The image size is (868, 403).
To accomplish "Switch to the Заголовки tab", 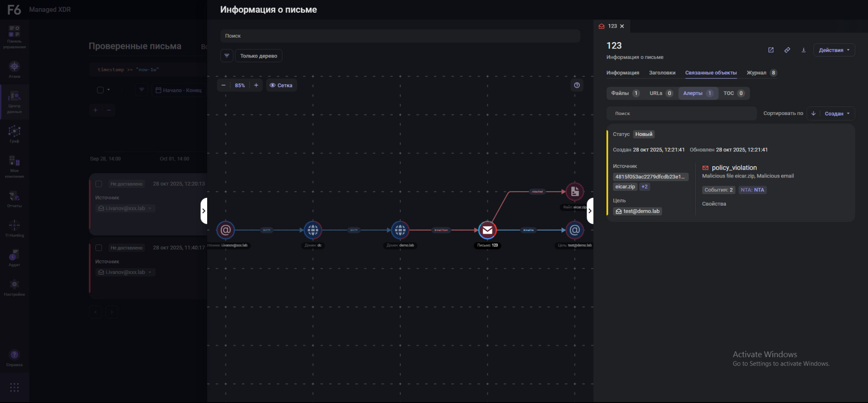I will point(662,73).
